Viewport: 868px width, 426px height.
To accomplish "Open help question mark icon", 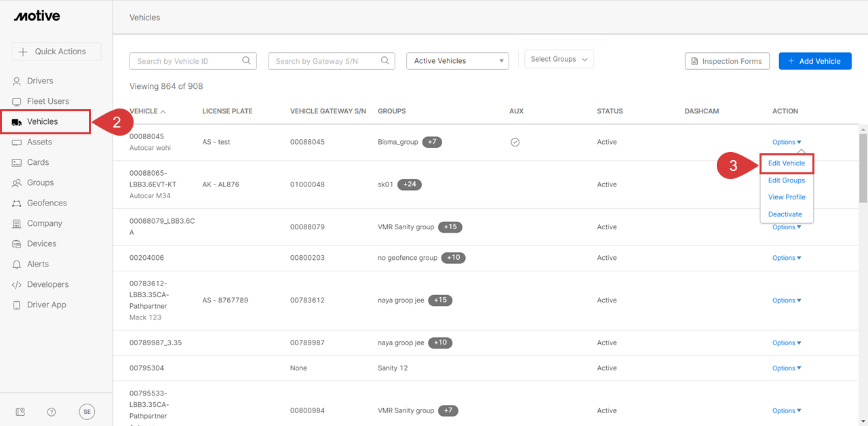I will [52, 412].
